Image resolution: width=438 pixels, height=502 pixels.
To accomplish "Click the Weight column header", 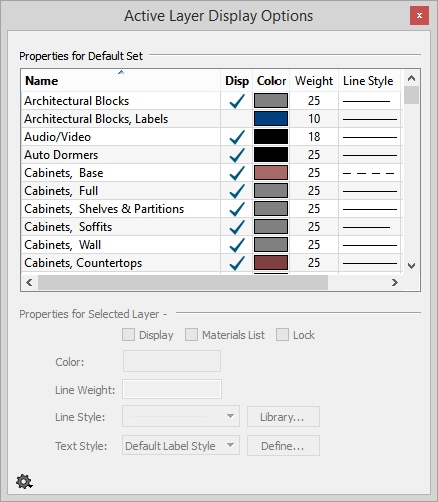I will [x=314, y=81].
